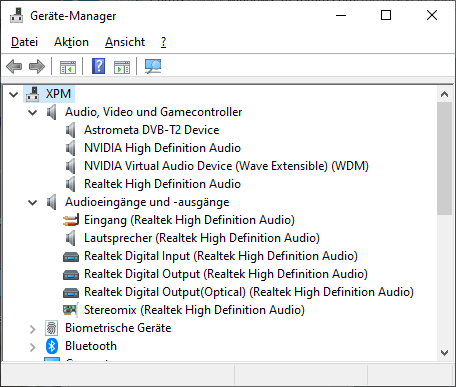456x387 pixels.
Task: Select the XPM computer name label
Action: (x=58, y=94)
